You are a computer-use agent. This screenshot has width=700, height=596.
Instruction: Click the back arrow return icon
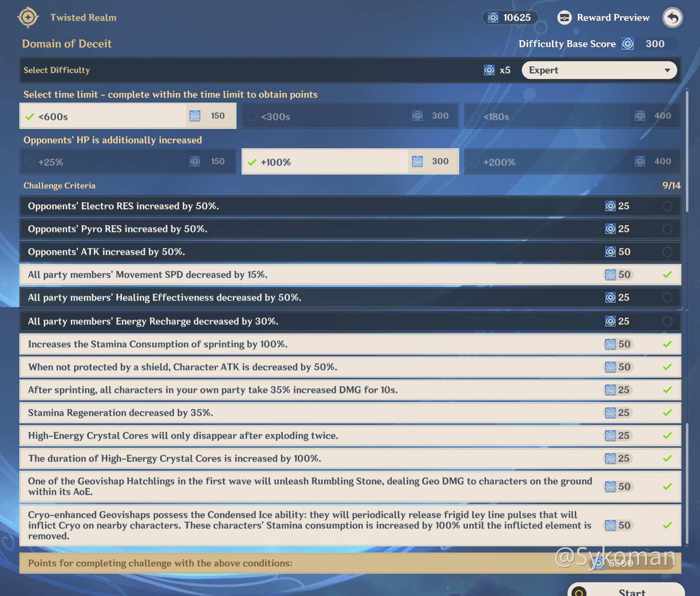pos(672,18)
